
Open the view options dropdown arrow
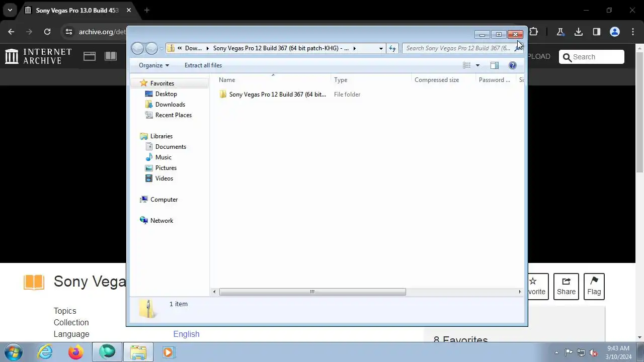(477, 65)
